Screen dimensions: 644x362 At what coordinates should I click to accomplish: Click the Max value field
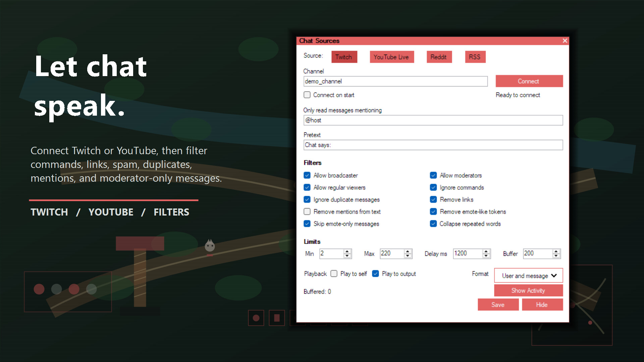pyautogui.click(x=392, y=254)
